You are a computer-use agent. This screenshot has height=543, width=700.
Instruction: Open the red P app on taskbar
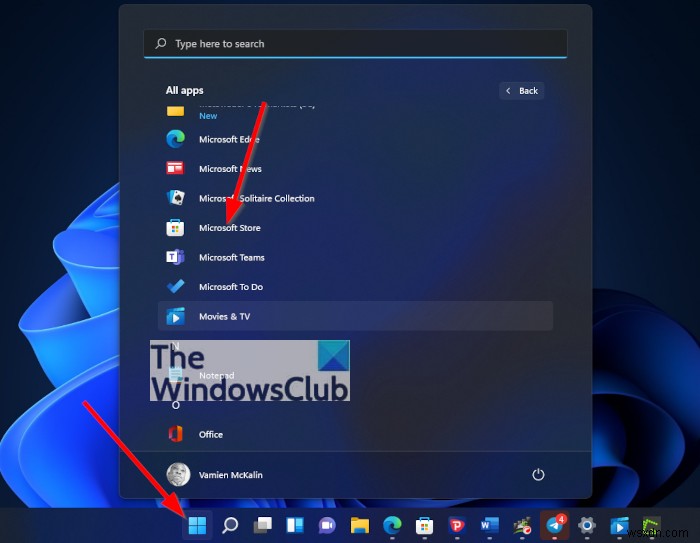coord(457,526)
